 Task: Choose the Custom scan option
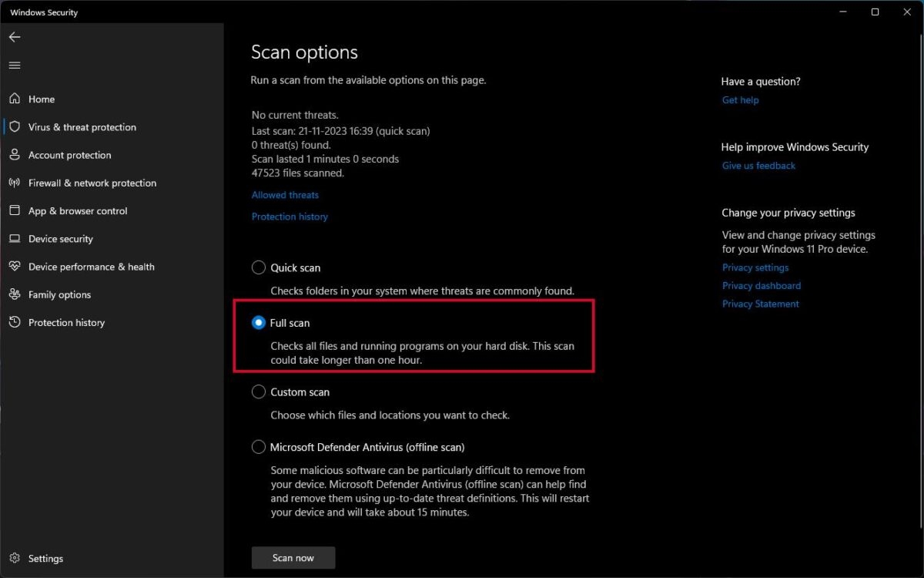(x=259, y=391)
